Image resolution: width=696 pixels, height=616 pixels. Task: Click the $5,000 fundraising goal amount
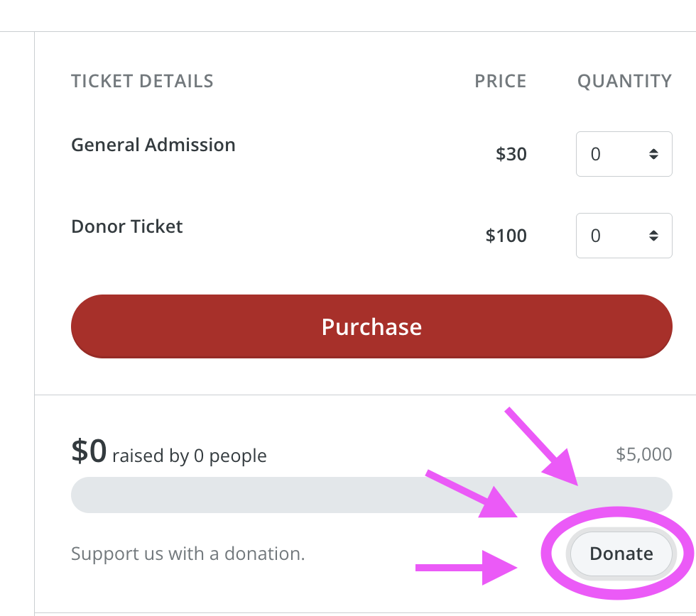[643, 454]
